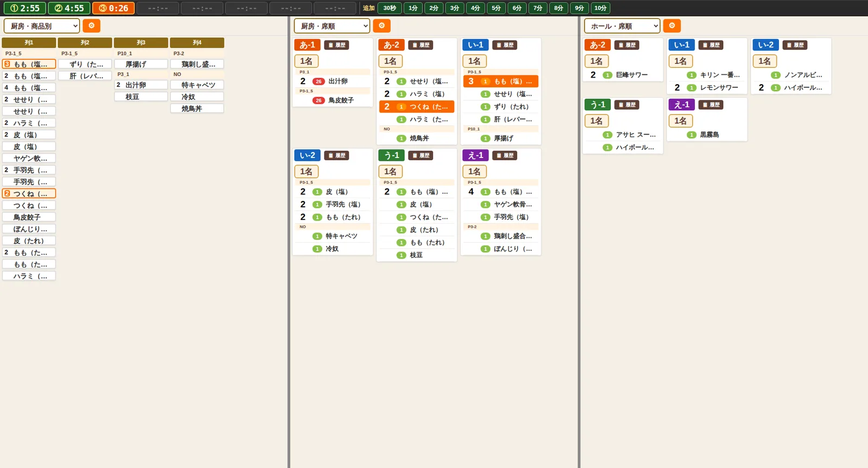Select 特キャベツ item in 列4
Screen dimensions: 868x468
click(197, 85)
